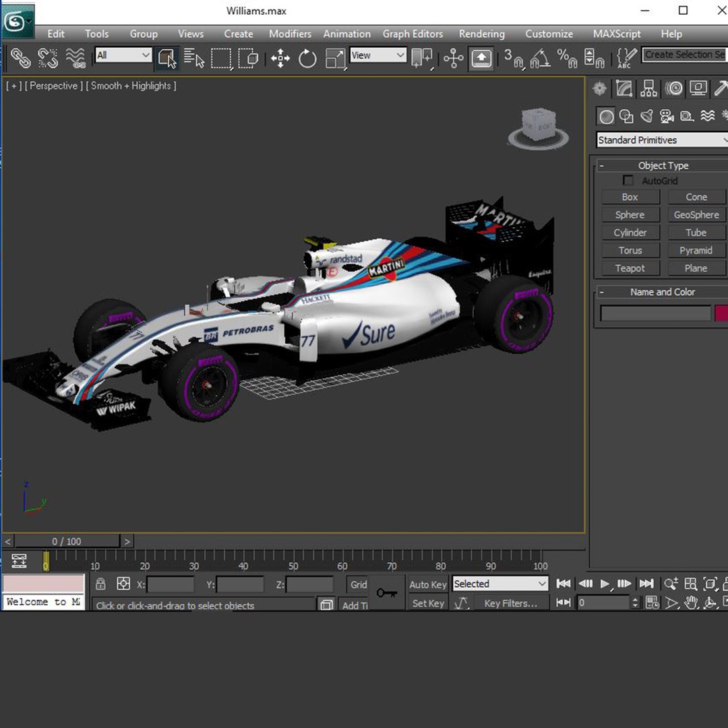Enable the AutoGrid checkbox
This screenshot has height=728, width=728.
[x=628, y=181]
